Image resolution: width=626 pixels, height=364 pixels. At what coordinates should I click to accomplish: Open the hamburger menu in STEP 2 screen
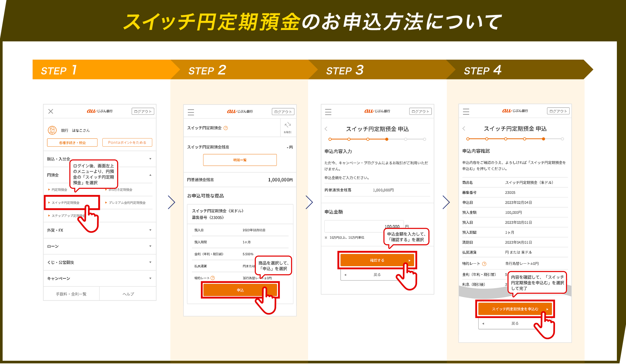click(191, 112)
